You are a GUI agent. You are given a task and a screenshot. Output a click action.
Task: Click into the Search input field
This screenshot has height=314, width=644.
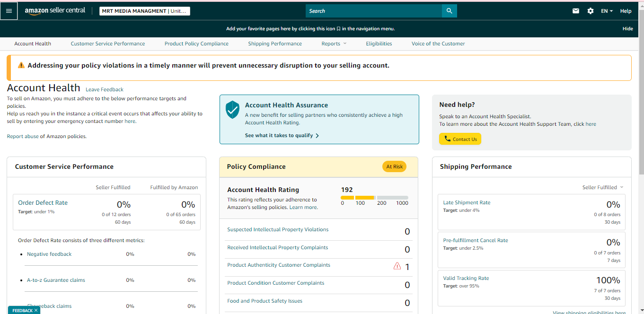[x=374, y=11]
